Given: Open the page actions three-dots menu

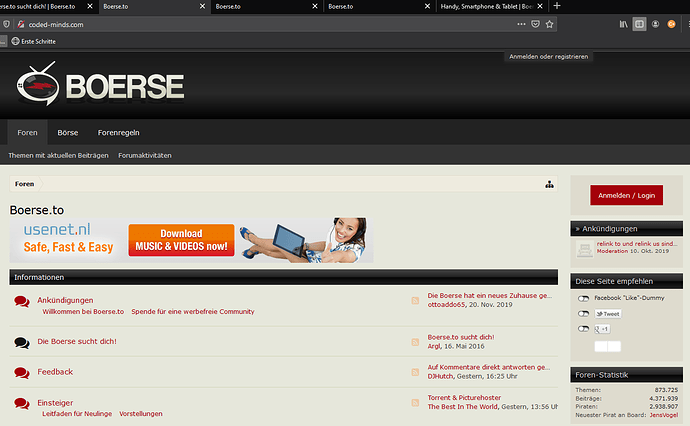Looking at the screenshot, I should tap(521, 24).
